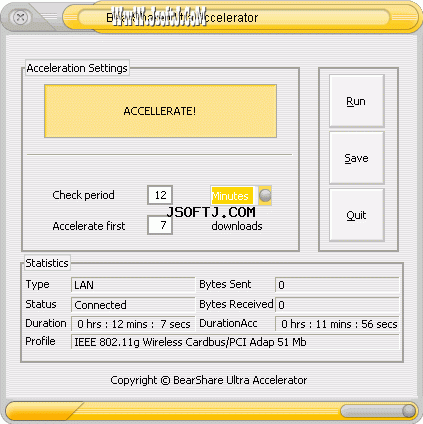Click the Save button
Screen dimensions: 423x424
click(357, 158)
